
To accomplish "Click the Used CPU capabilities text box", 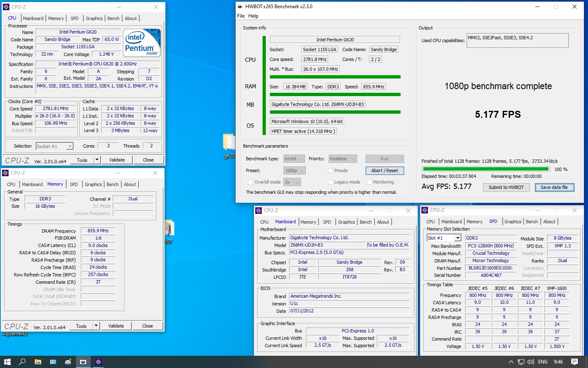I will point(518,40).
